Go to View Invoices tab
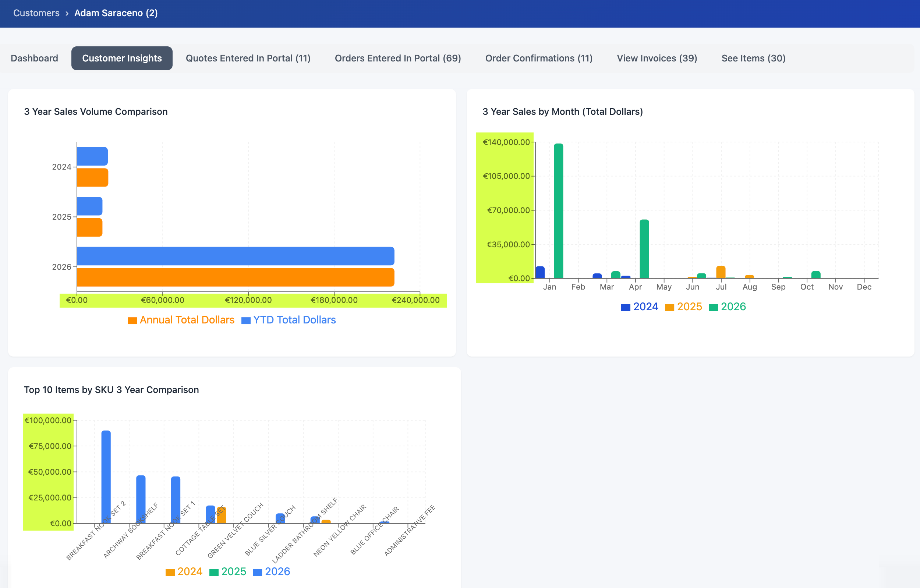This screenshot has height=588, width=920. click(657, 58)
